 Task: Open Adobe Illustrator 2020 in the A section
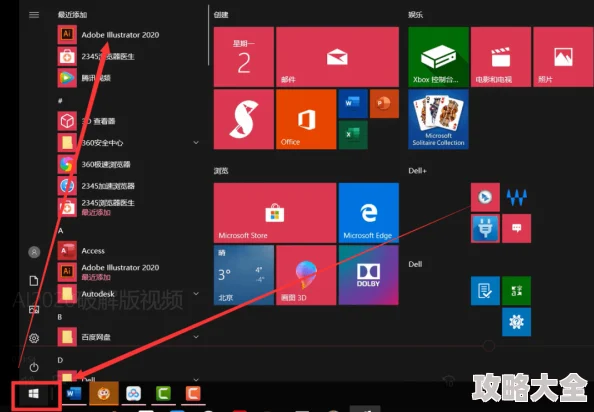pyautogui.click(x=109, y=272)
